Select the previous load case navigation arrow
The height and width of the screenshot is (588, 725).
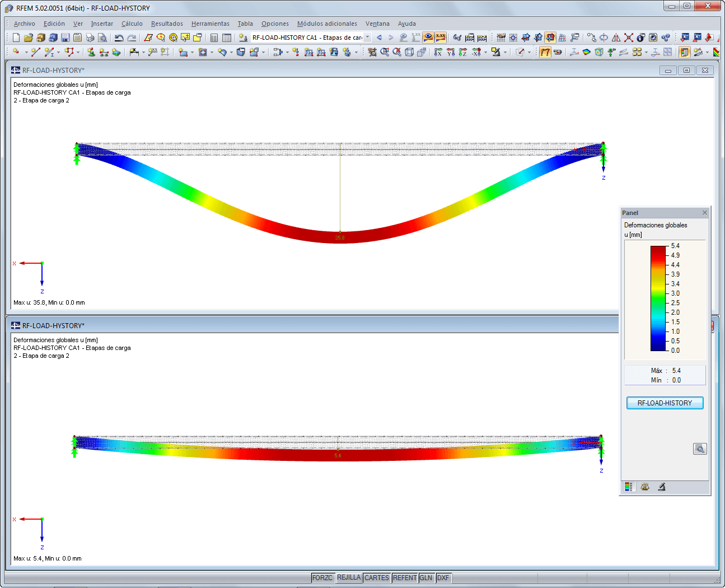380,37
